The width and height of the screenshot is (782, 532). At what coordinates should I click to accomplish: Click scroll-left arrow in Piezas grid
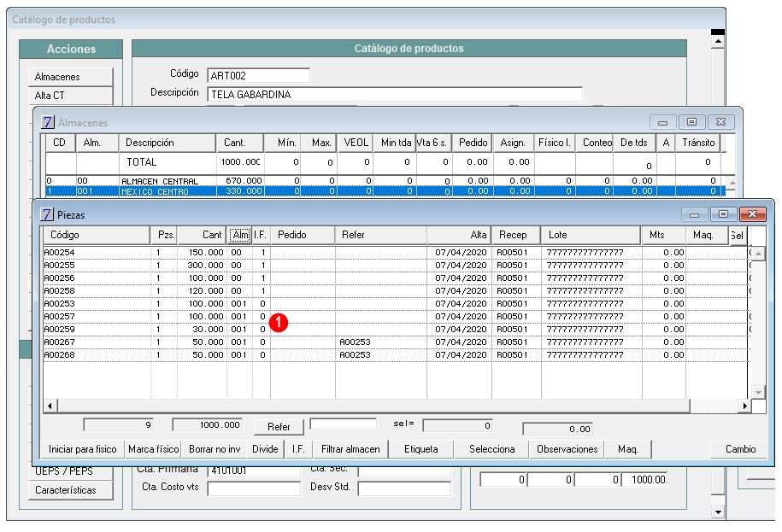coord(50,406)
